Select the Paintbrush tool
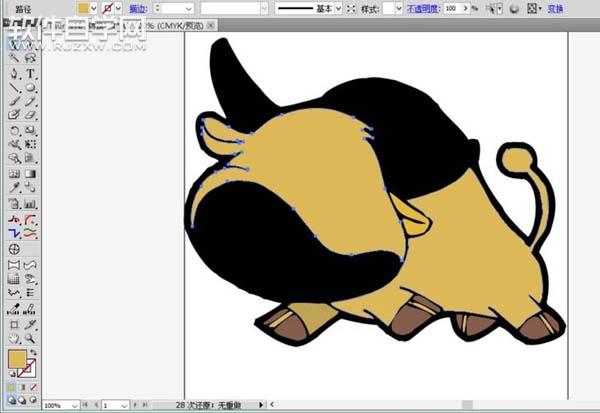Viewport: 600px width, 413px height. [x=15, y=102]
